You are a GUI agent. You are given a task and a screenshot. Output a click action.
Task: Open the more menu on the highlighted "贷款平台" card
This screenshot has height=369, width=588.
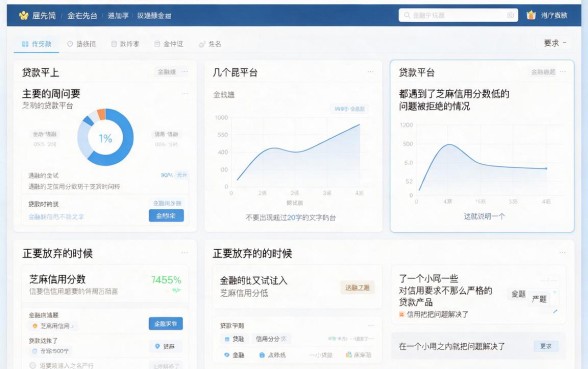click(x=563, y=72)
